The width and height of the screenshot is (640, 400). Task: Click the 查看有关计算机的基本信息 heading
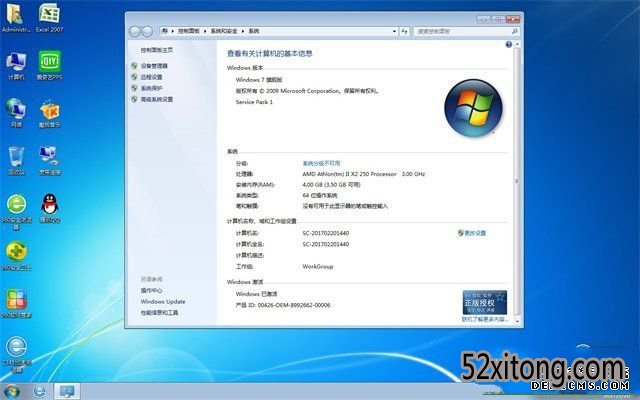(270, 53)
